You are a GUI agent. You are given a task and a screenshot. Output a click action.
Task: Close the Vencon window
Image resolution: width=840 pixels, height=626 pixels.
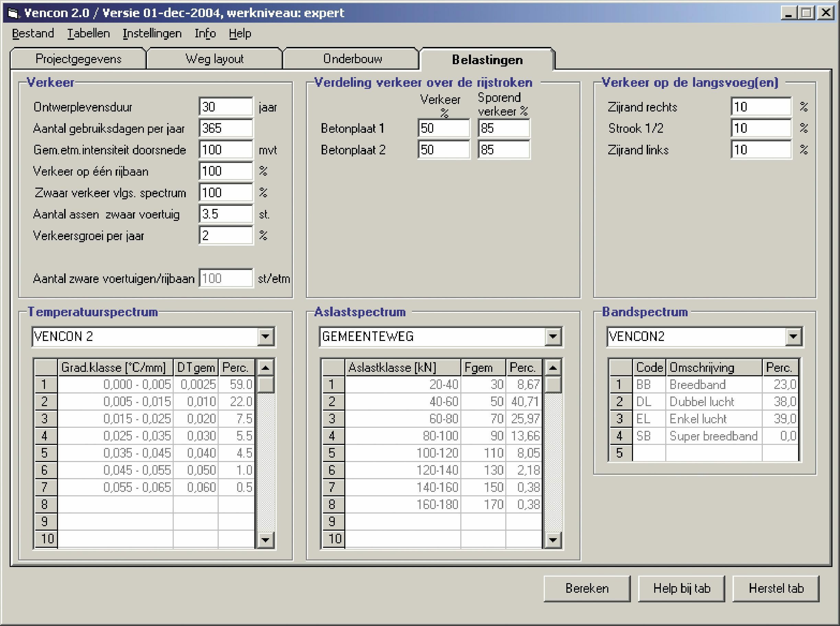(x=826, y=13)
